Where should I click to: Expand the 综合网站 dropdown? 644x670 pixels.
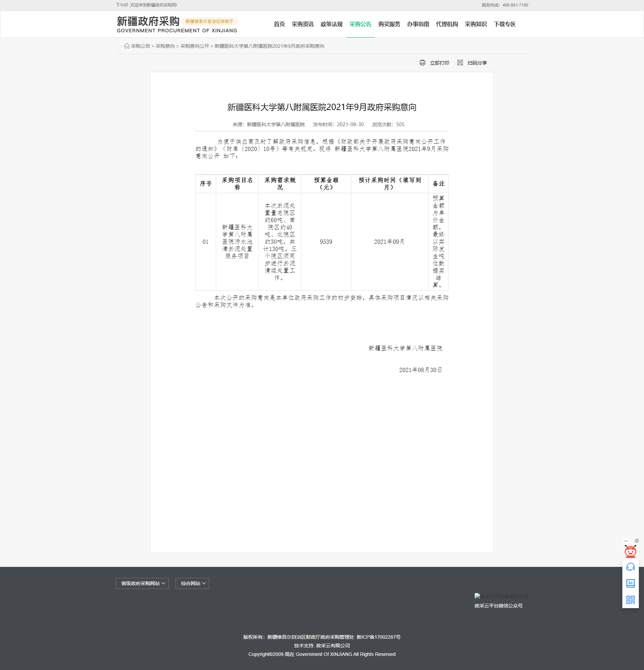click(192, 583)
